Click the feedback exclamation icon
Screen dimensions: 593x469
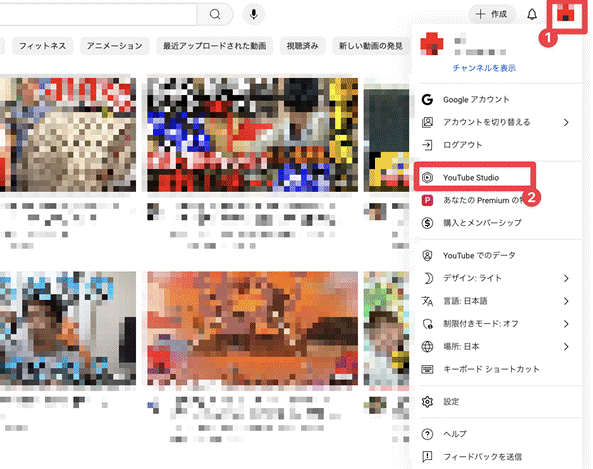tap(427, 457)
